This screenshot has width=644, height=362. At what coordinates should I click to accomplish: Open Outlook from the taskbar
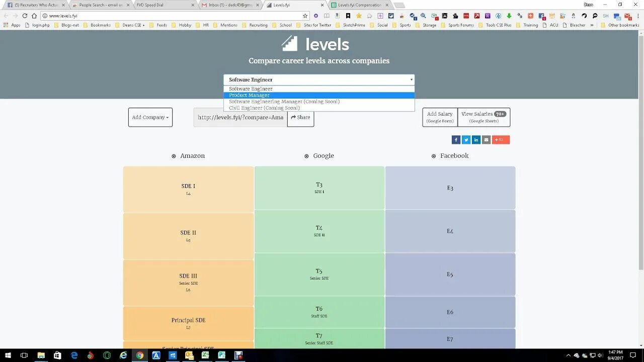tap(189, 355)
